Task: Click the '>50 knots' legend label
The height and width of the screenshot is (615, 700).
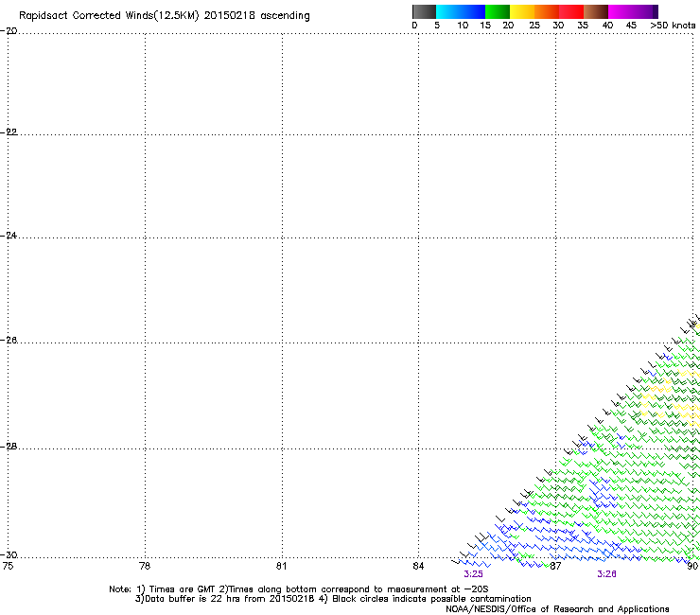Action: tap(673, 26)
